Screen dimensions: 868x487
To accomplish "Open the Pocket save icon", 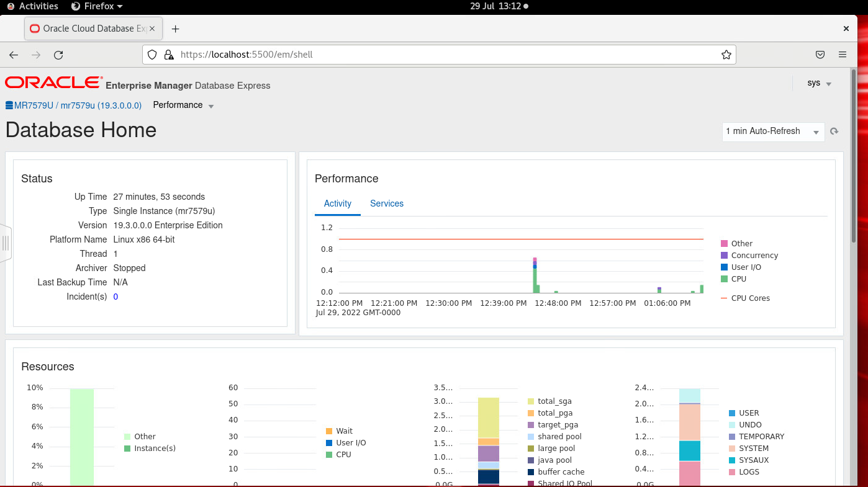I will point(820,55).
